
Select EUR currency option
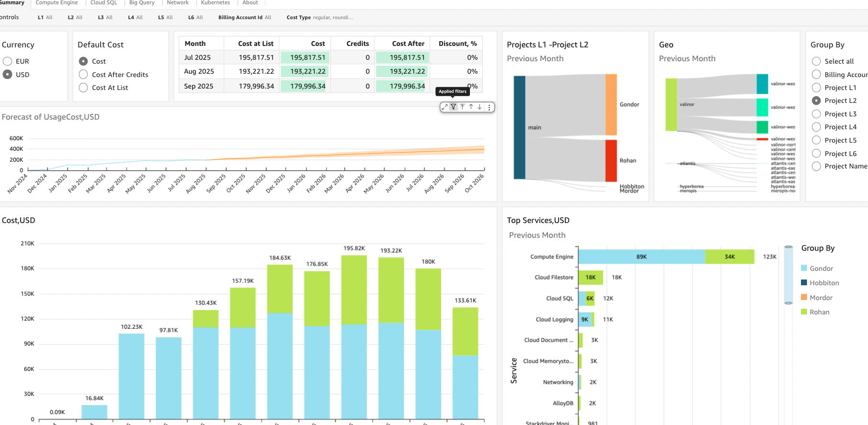point(8,61)
